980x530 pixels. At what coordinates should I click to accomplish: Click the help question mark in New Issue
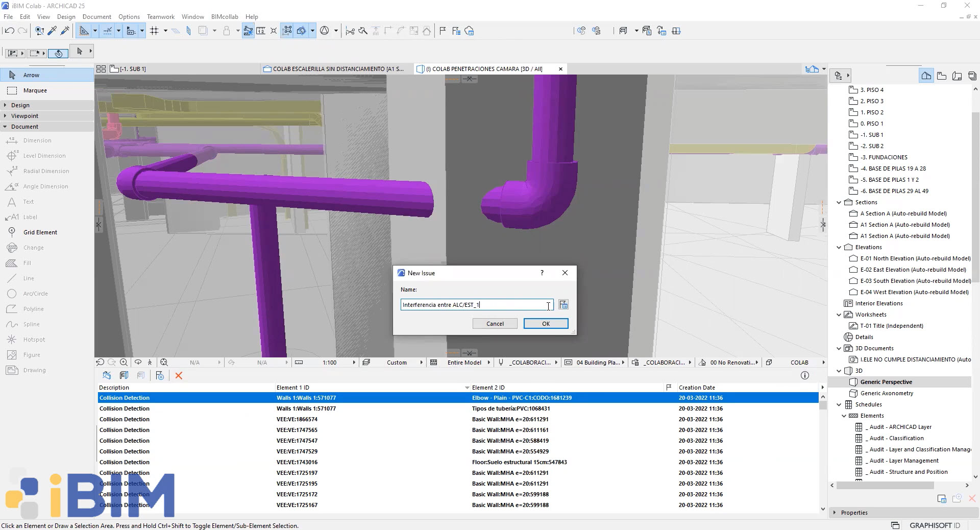tap(542, 273)
